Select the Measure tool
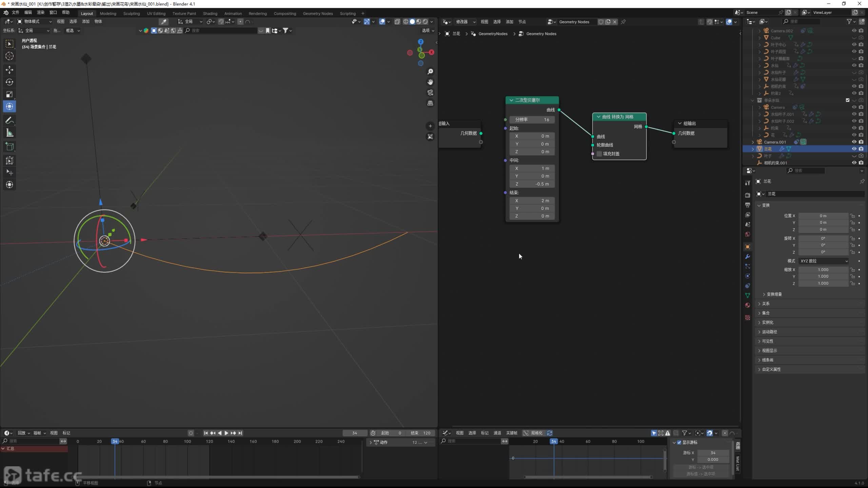The image size is (868, 488). (x=9, y=133)
